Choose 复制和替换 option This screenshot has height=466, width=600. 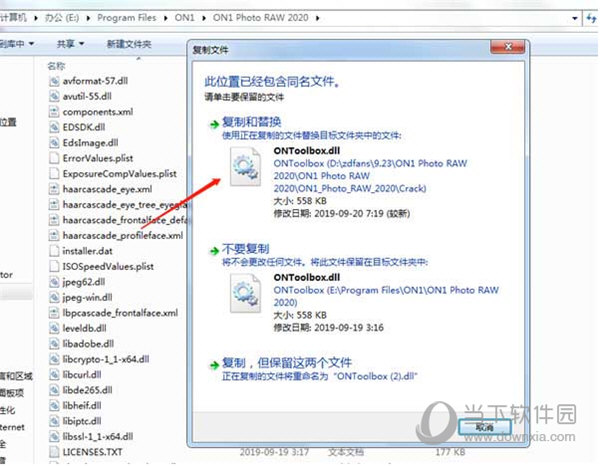(251, 122)
